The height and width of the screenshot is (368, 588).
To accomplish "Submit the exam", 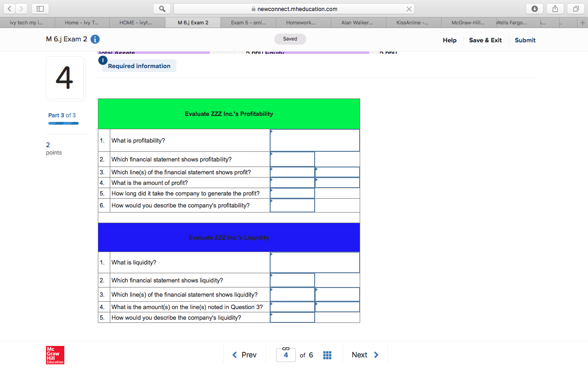I will pos(525,40).
